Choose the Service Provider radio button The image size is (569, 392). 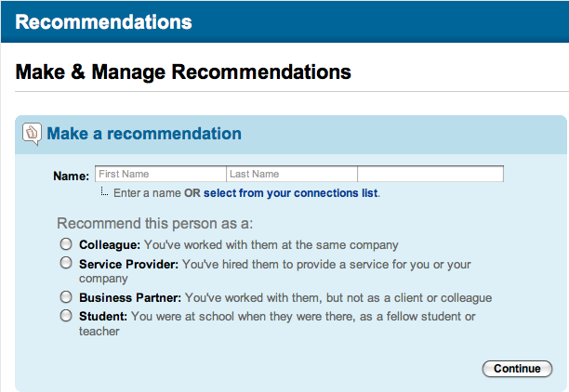click(66, 263)
